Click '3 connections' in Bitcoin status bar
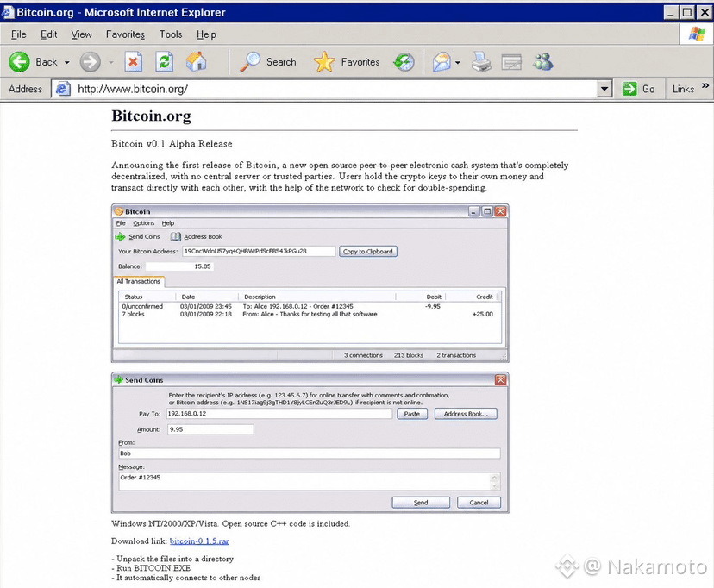This screenshot has width=714, height=588. [363, 355]
